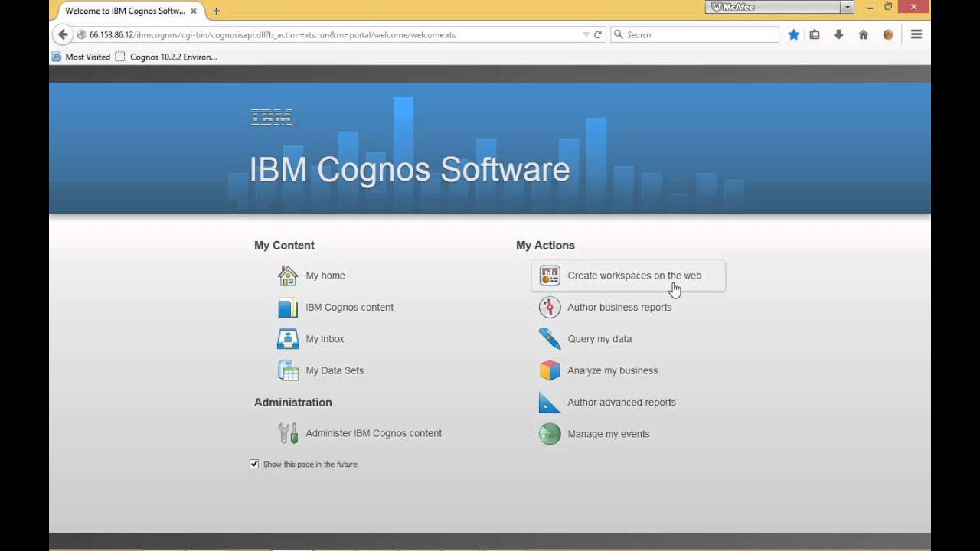Click the IBM Cognos content folder icon
This screenshot has height=551, width=980.
click(288, 307)
